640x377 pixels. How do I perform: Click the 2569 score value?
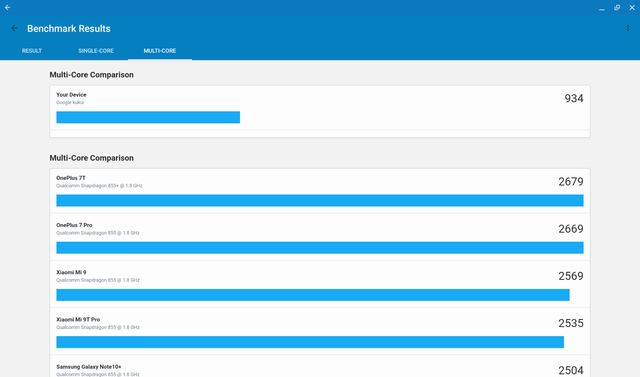pos(571,276)
